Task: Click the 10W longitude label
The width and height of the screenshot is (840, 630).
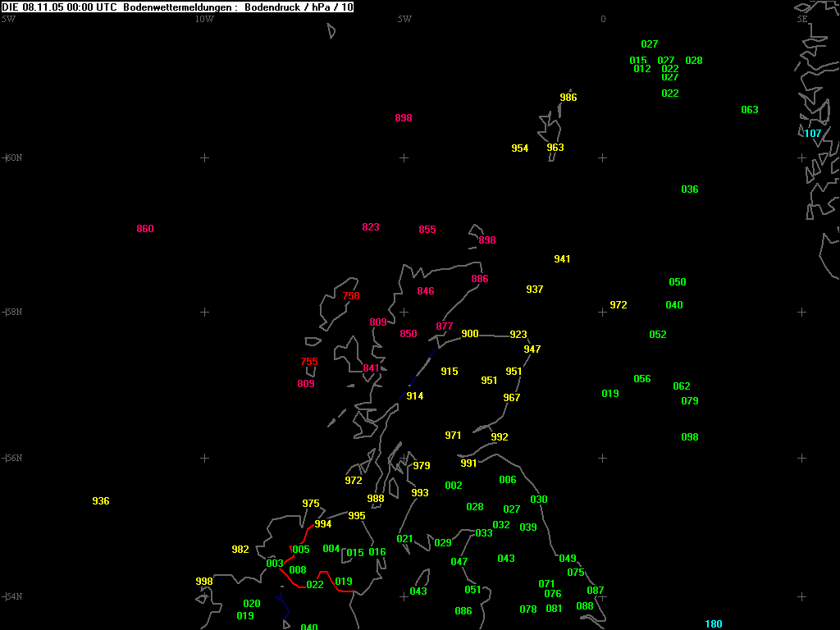Action: [x=204, y=19]
